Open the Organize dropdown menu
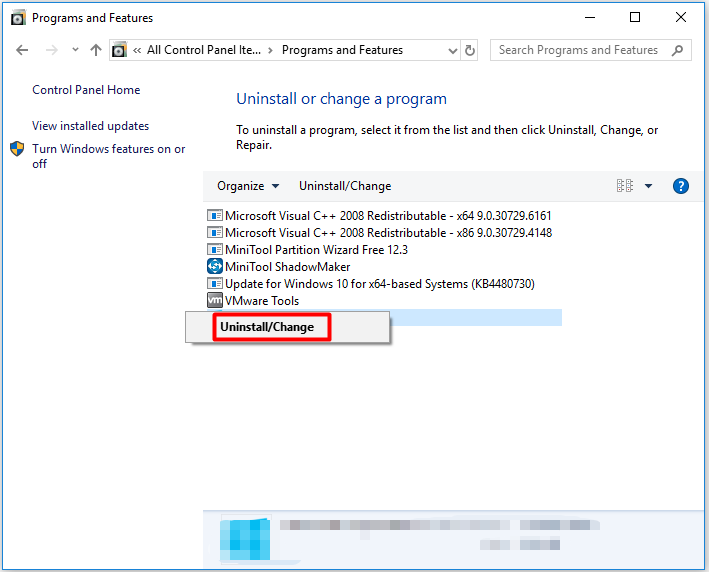 248,186
